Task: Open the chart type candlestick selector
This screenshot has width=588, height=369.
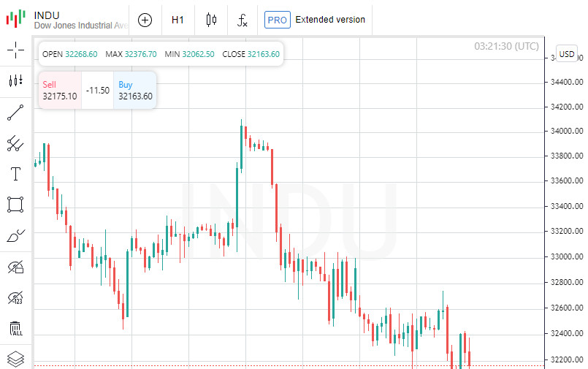Action: 211,20
